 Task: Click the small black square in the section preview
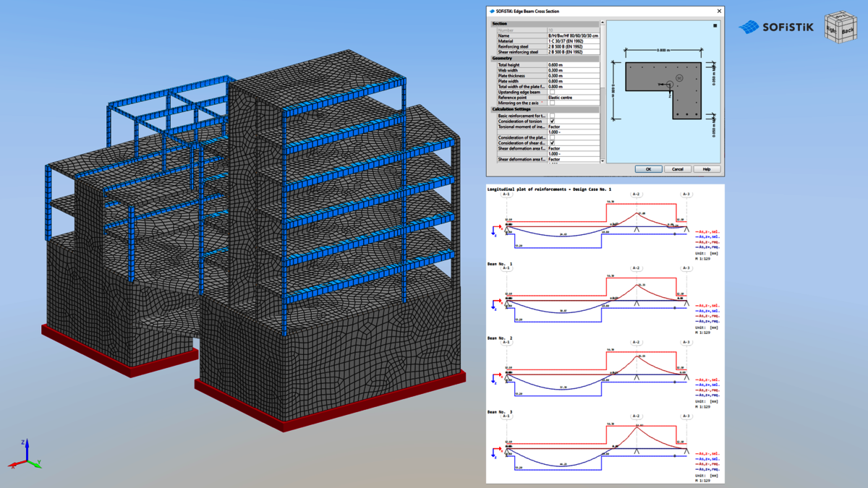pos(715,26)
